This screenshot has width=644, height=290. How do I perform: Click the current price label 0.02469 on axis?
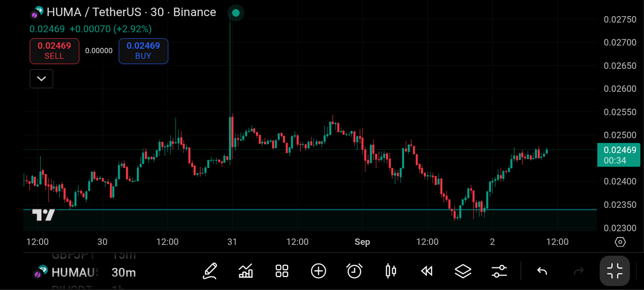pos(620,150)
